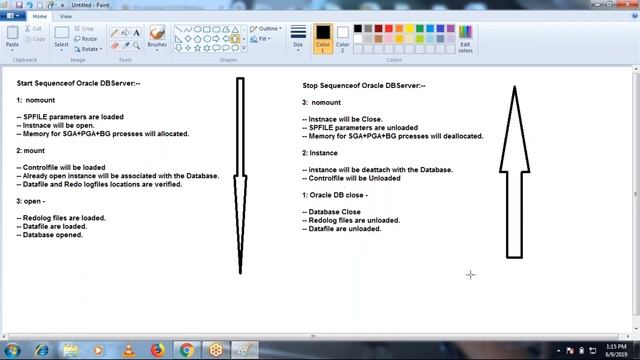Click the vertical scrollbar at right edge
640x360 pixels.
click(636, 194)
